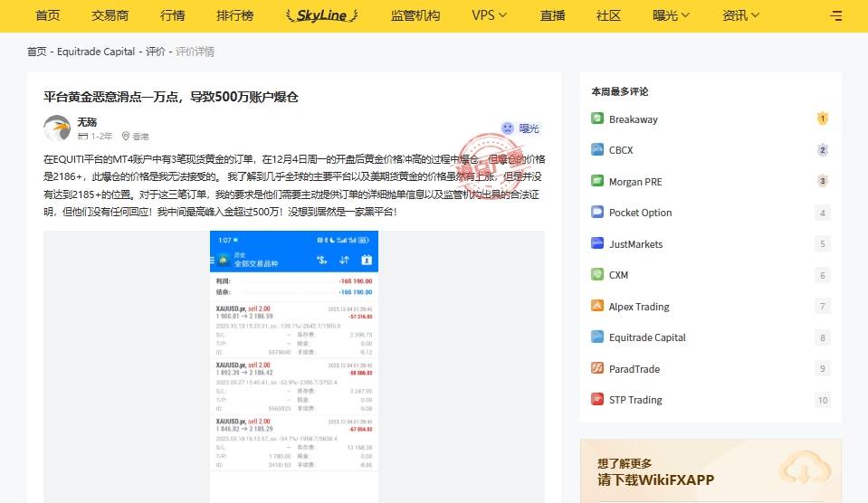Click the 评价详情 breadcrumb text

coord(195,52)
